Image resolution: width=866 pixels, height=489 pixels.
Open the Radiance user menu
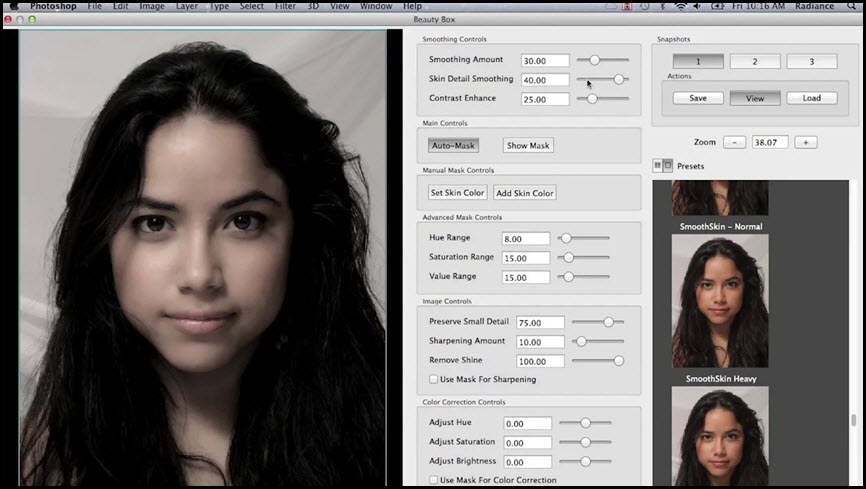point(815,6)
